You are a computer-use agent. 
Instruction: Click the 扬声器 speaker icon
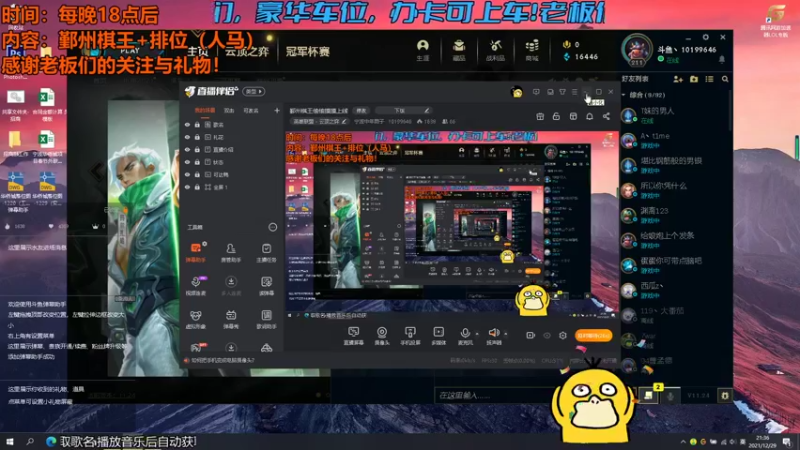point(493,334)
